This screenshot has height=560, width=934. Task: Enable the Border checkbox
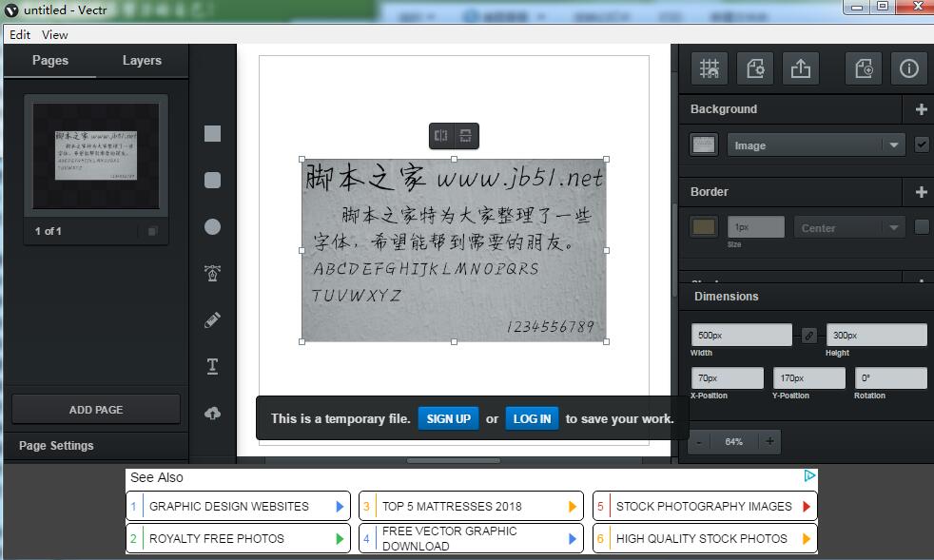[921, 227]
